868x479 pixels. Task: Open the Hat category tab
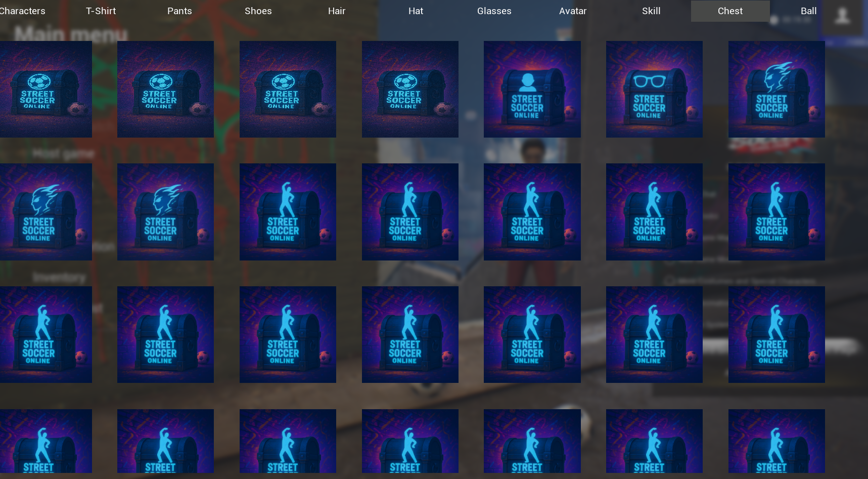(x=416, y=11)
